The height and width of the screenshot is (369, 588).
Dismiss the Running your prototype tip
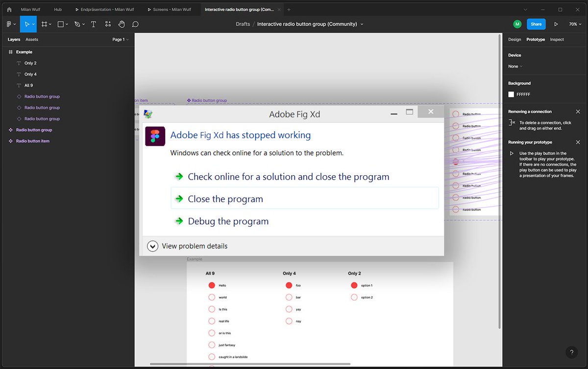[578, 142]
